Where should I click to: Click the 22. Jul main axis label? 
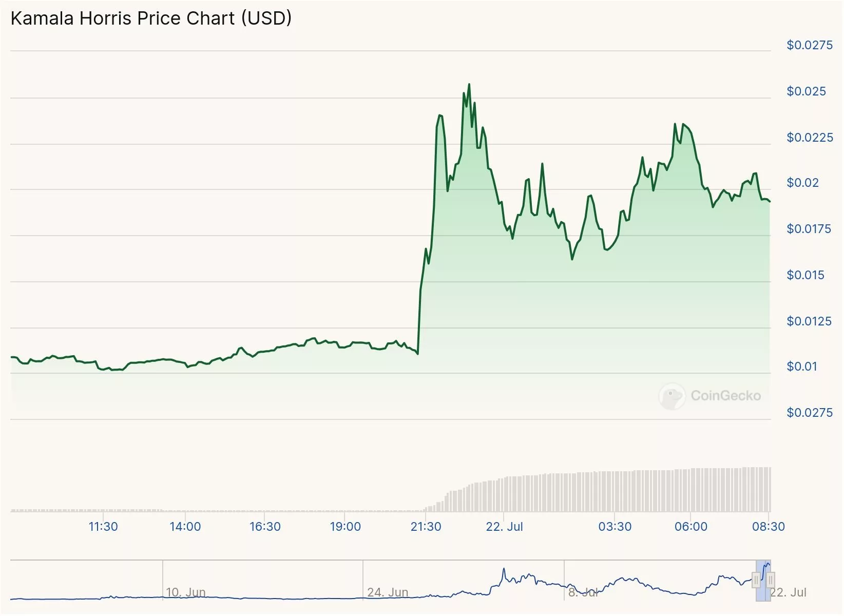[504, 527]
